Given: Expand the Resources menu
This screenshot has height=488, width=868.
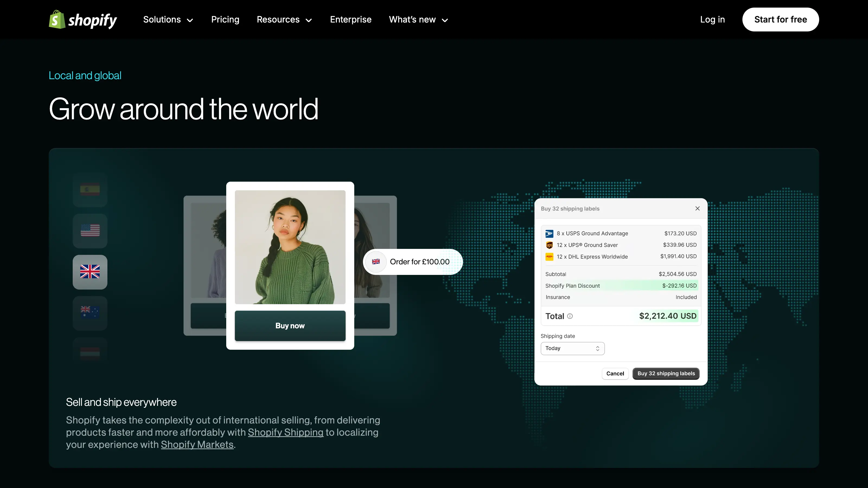Looking at the screenshot, I should pyautogui.click(x=284, y=20).
